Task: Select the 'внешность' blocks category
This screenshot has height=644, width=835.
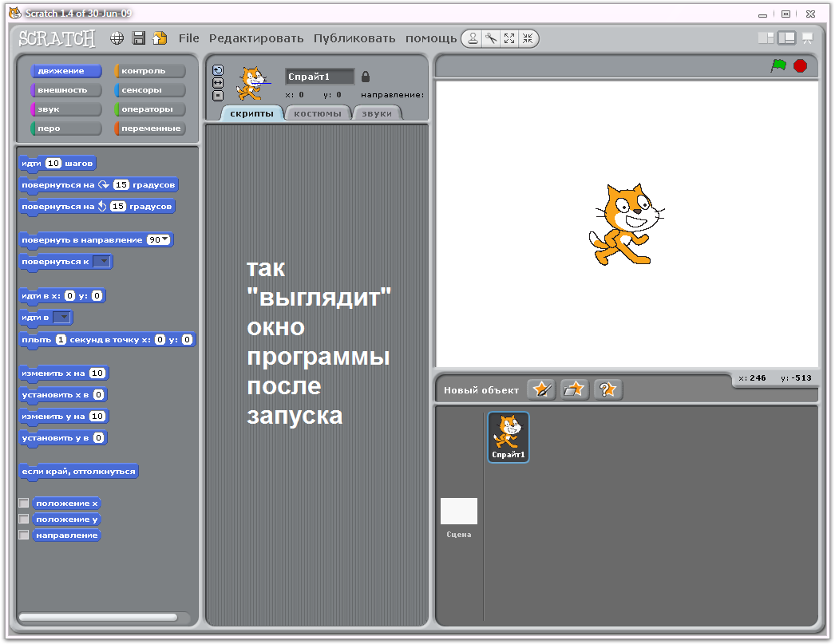Action: [x=66, y=90]
